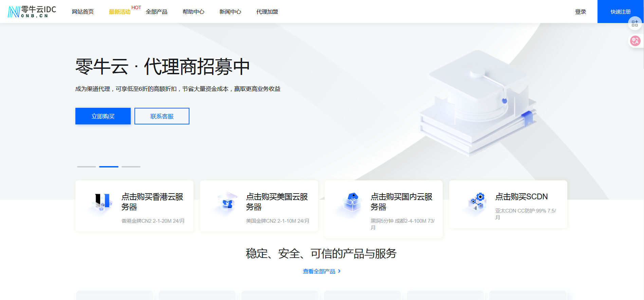Go to 帮助中心 in navigation

click(194, 12)
